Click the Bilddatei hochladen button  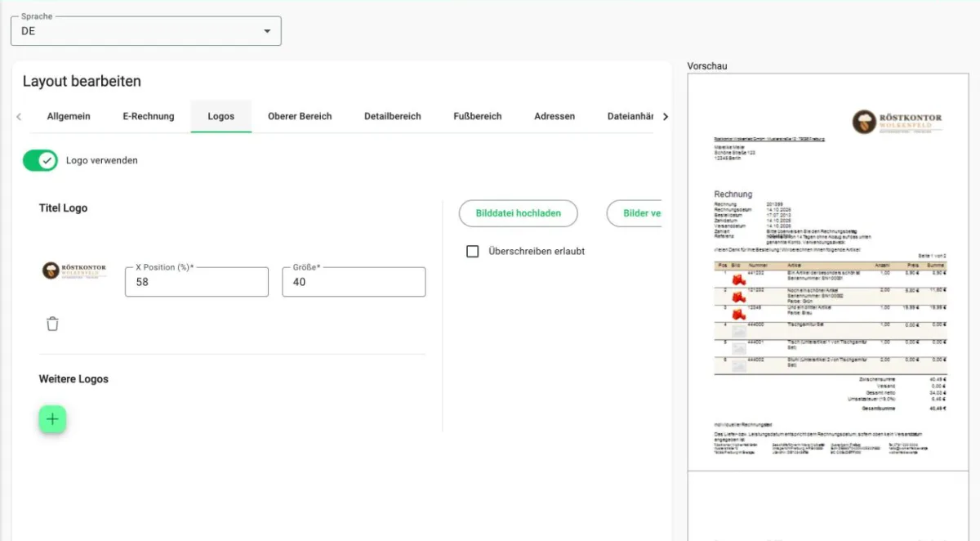tap(519, 213)
